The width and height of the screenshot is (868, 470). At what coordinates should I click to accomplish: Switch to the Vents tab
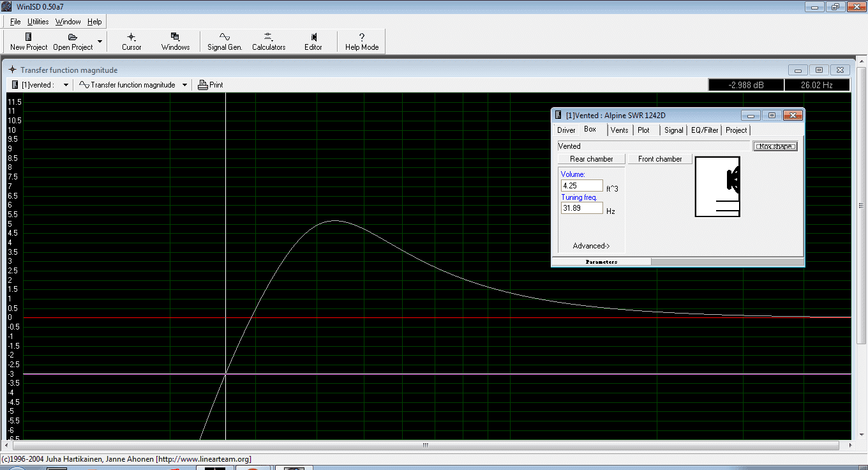619,130
